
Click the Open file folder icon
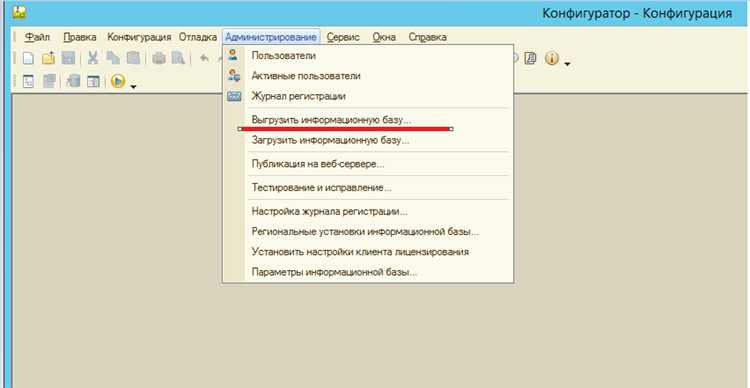click(x=48, y=58)
